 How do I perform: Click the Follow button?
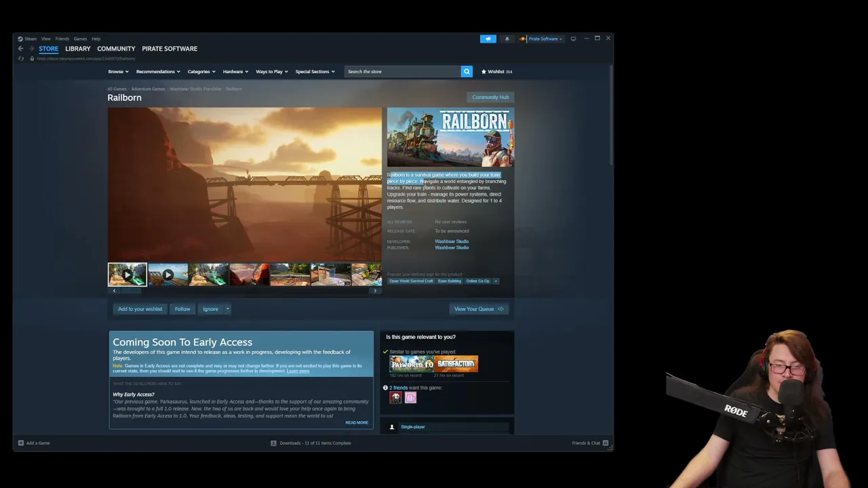[x=182, y=309]
